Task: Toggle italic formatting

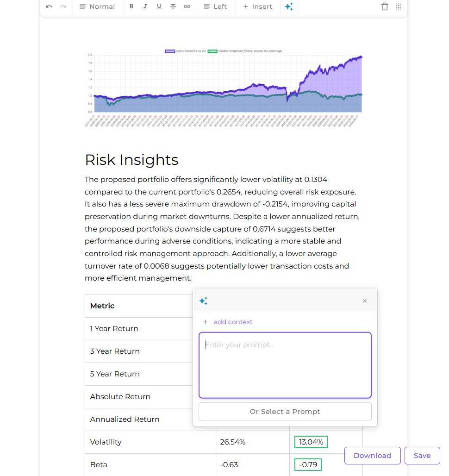Action: [145, 6]
